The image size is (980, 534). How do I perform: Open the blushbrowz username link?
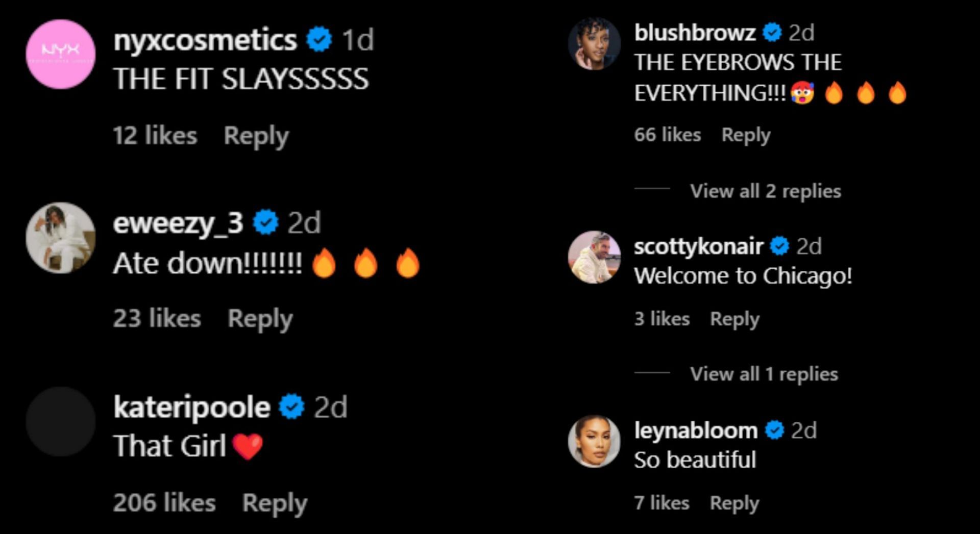[x=695, y=33]
